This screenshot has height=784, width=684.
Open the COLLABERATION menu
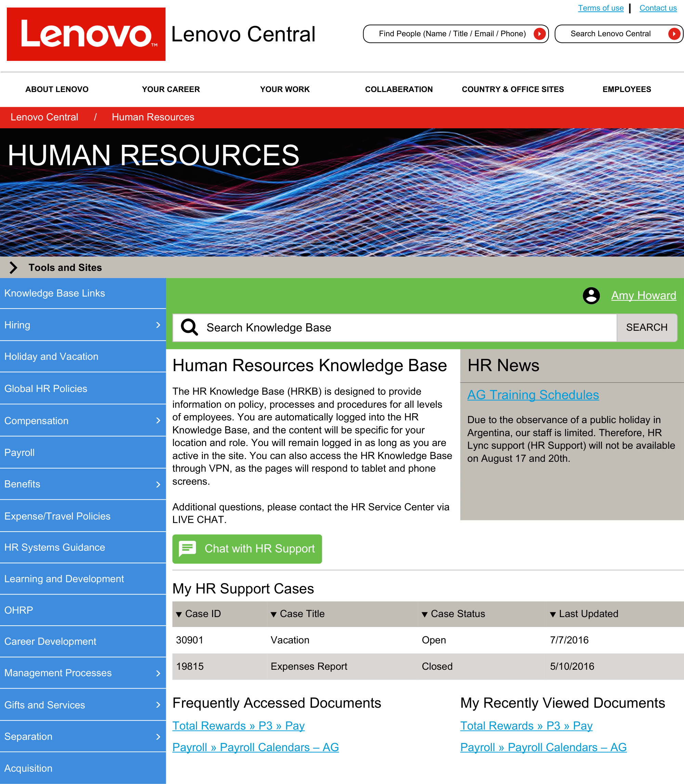click(x=399, y=89)
